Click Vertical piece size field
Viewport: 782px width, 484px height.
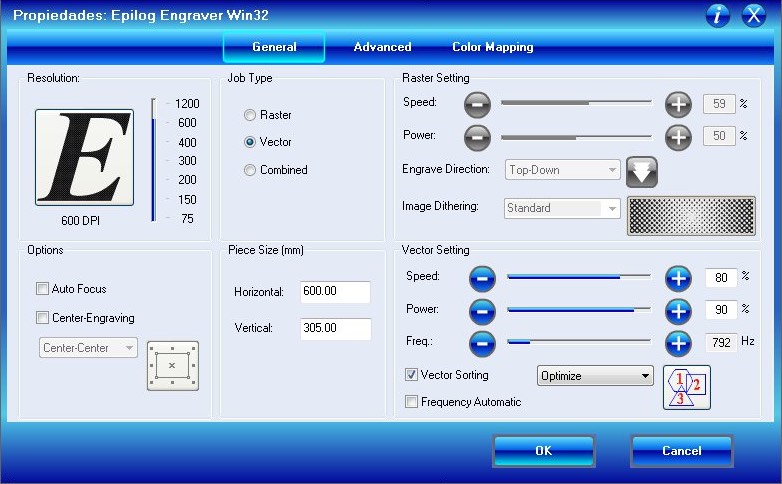[x=336, y=329]
